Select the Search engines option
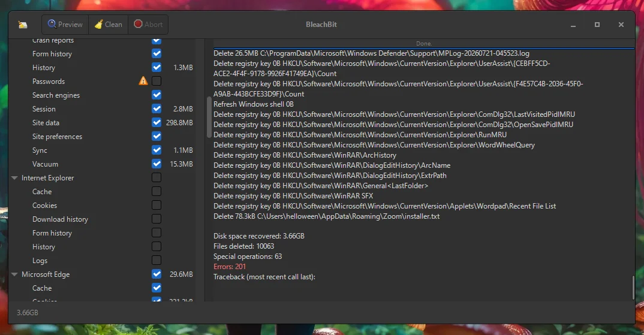Screen dimensions: 644x335 [56, 95]
